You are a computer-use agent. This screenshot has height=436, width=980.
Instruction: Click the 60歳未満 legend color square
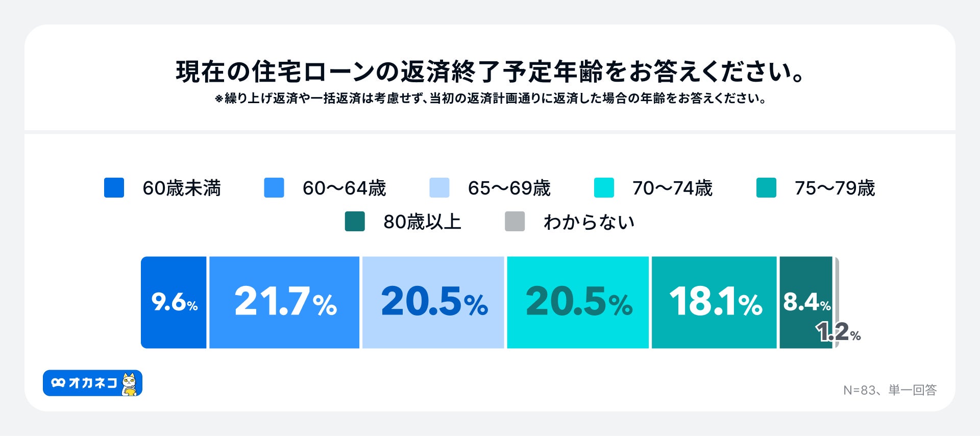point(114,187)
